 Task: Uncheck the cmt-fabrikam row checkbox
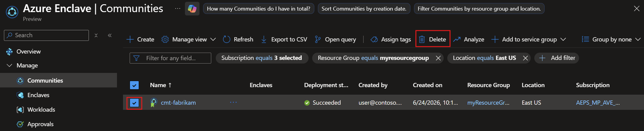tap(134, 103)
